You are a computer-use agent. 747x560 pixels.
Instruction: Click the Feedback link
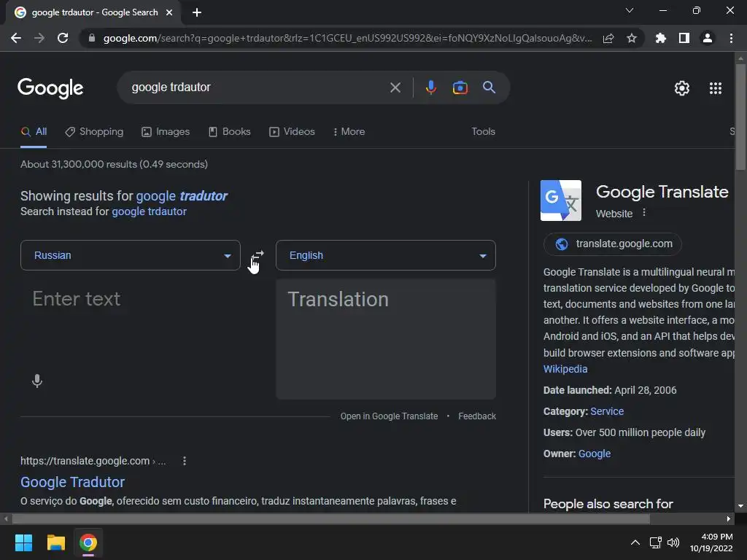click(477, 416)
